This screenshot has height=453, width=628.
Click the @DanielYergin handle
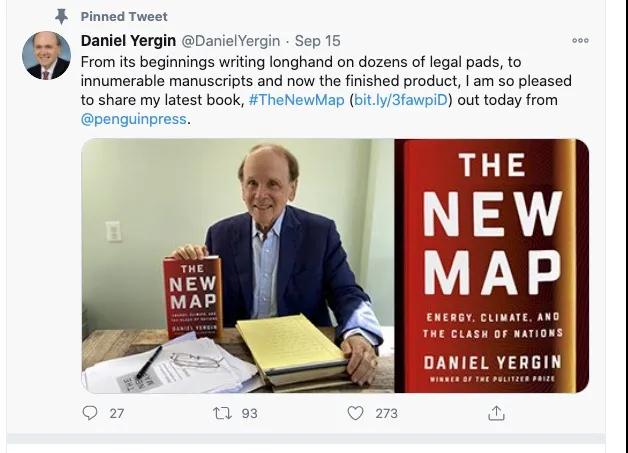(x=231, y=41)
